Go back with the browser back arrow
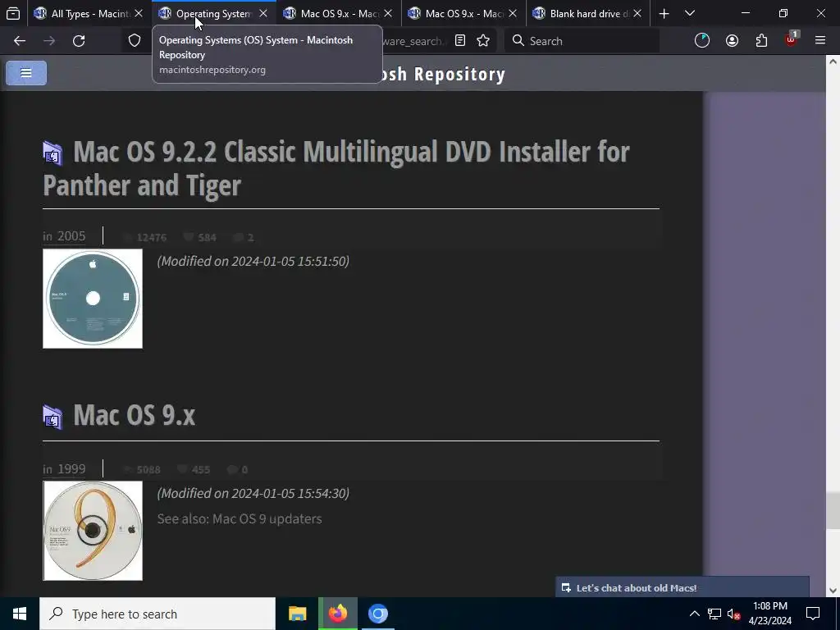The height and width of the screenshot is (630, 840). [20, 41]
